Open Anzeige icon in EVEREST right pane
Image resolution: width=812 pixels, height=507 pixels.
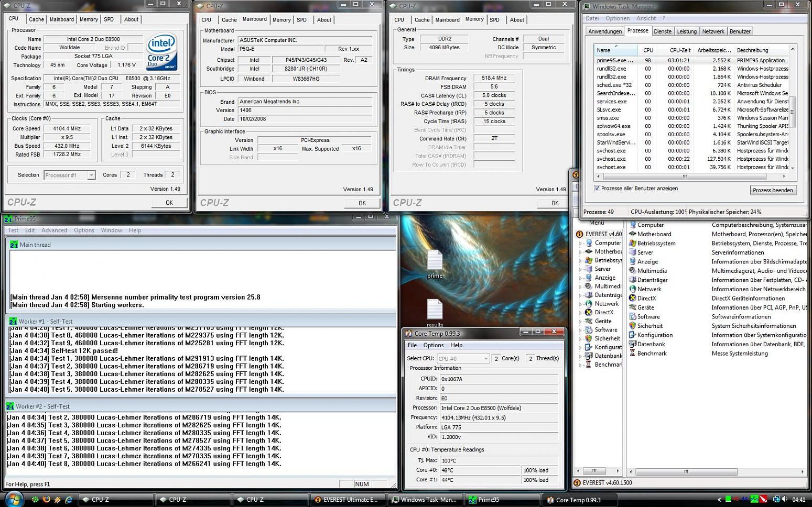tap(632, 261)
